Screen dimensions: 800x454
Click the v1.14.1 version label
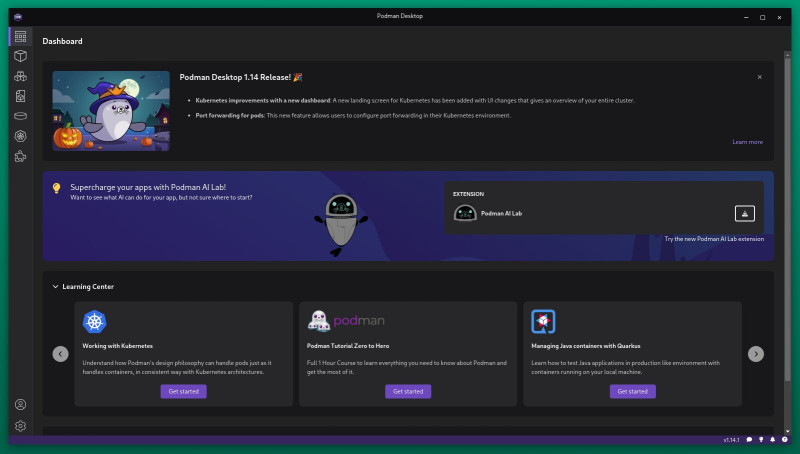(x=731, y=440)
